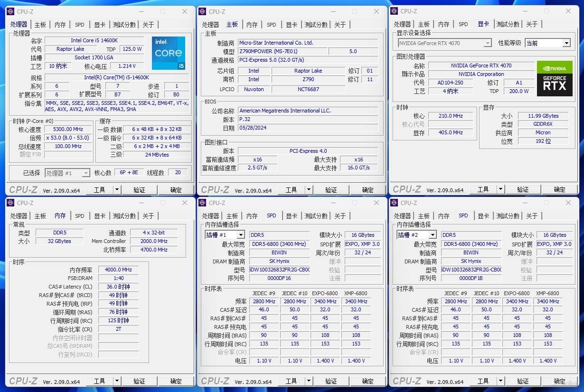Screen dimensions: 584x392
Task: Open the 处理器 #1 selection dropdown
Action: [x=86, y=173]
